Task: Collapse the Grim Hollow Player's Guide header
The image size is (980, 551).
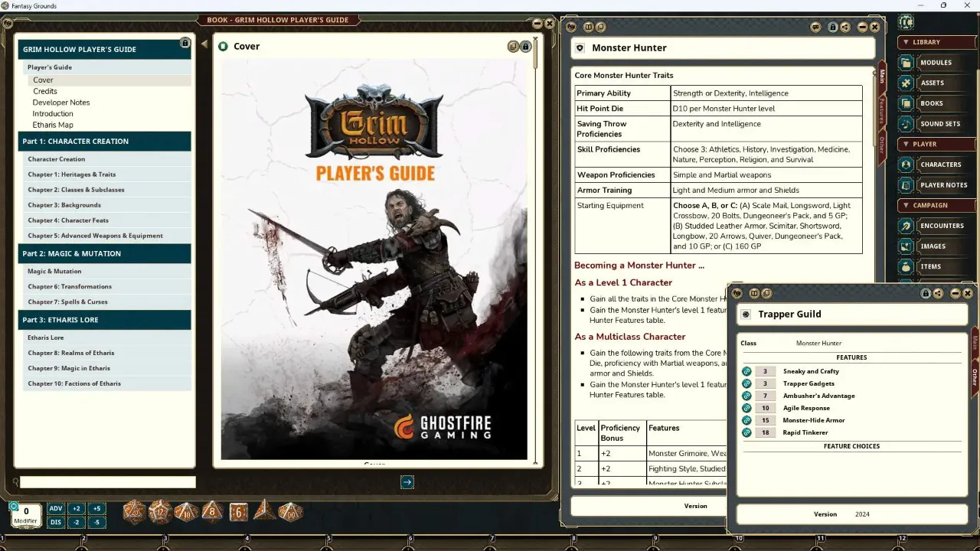Action: coord(105,49)
